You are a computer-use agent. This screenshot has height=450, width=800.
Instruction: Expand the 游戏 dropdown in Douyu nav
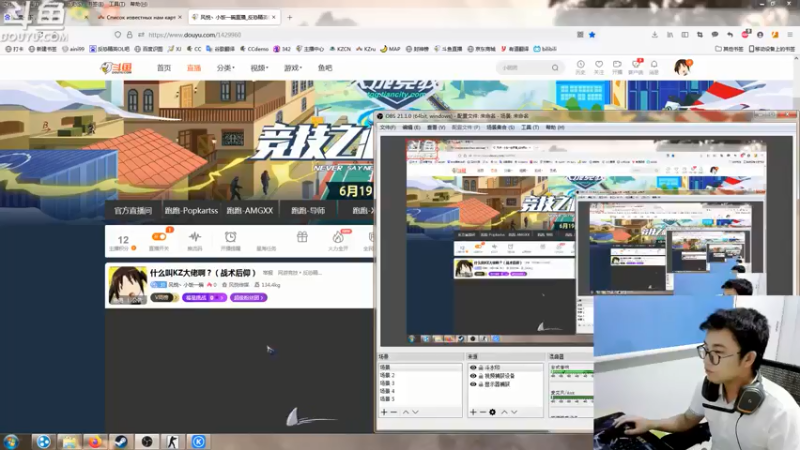[293, 67]
